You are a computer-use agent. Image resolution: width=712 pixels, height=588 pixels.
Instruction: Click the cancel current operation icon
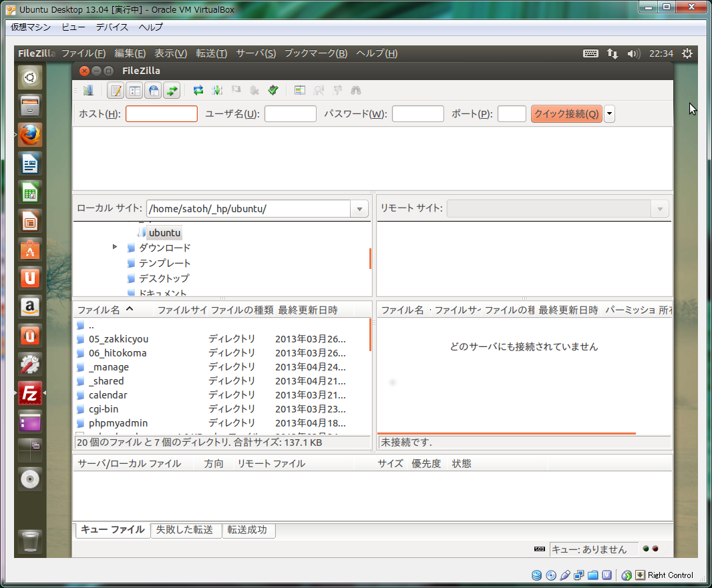pos(236,90)
